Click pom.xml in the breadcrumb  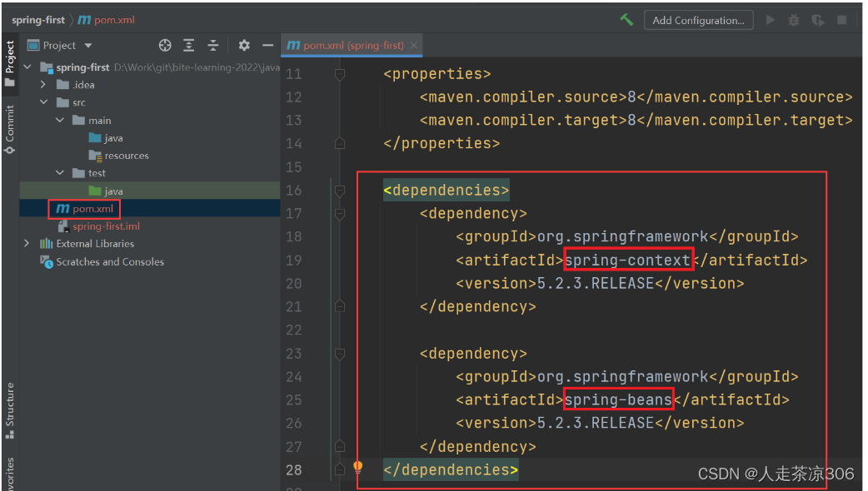107,20
